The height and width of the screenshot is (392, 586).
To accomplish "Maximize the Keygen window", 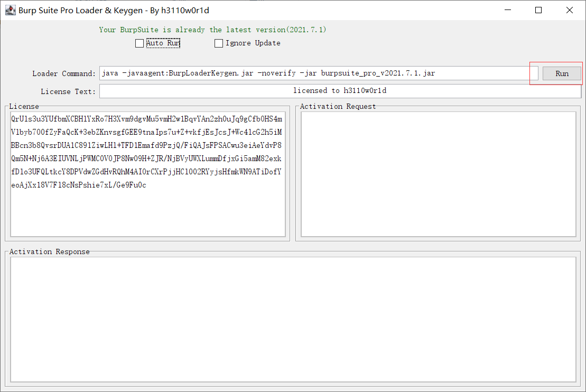I will [x=538, y=10].
